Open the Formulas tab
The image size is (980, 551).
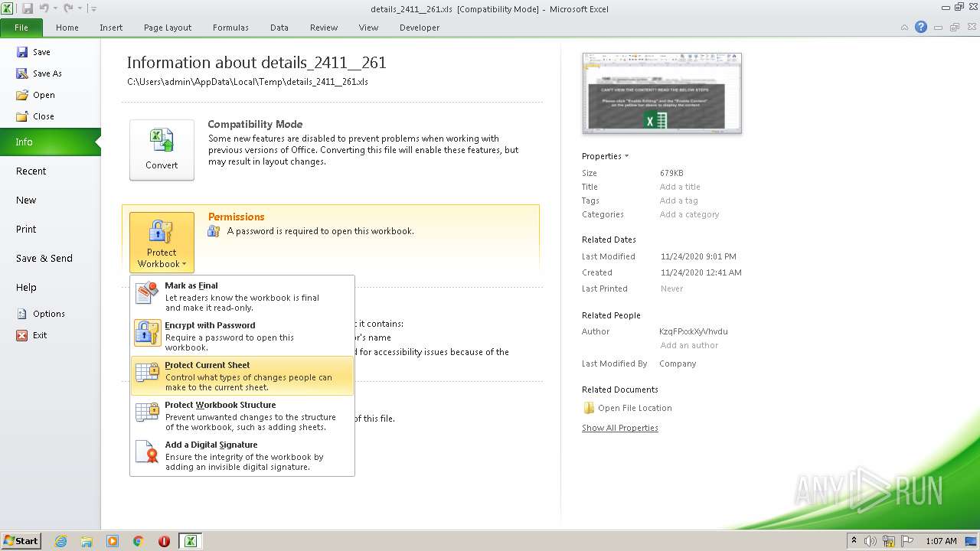pos(230,28)
